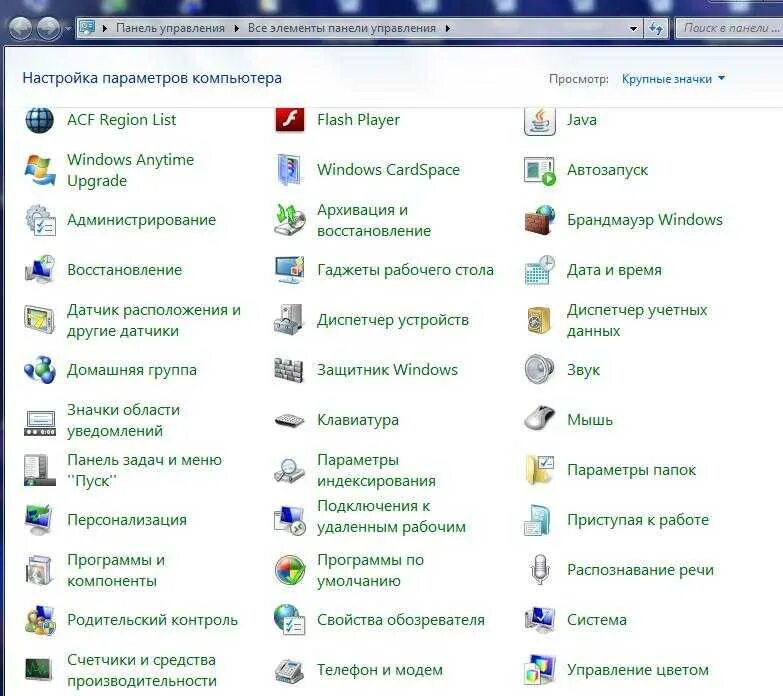The height and width of the screenshot is (696, 783).
Task: Open the Java link text
Action: (582, 120)
